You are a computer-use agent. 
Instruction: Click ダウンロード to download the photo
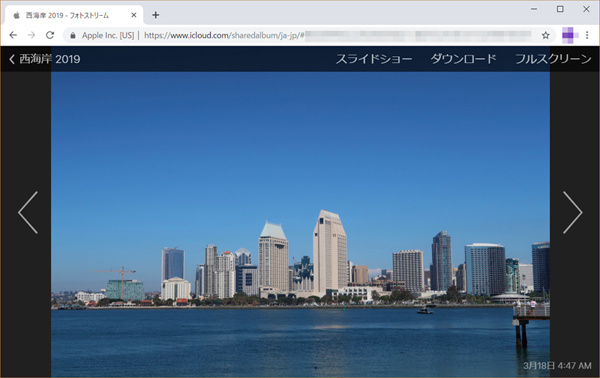point(463,59)
